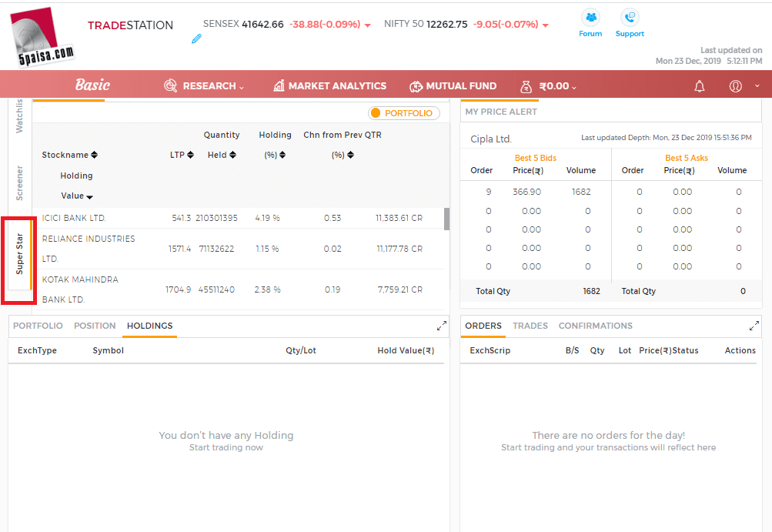The width and height of the screenshot is (772, 532).
Task: Open the Support icon link
Action: pyautogui.click(x=630, y=23)
